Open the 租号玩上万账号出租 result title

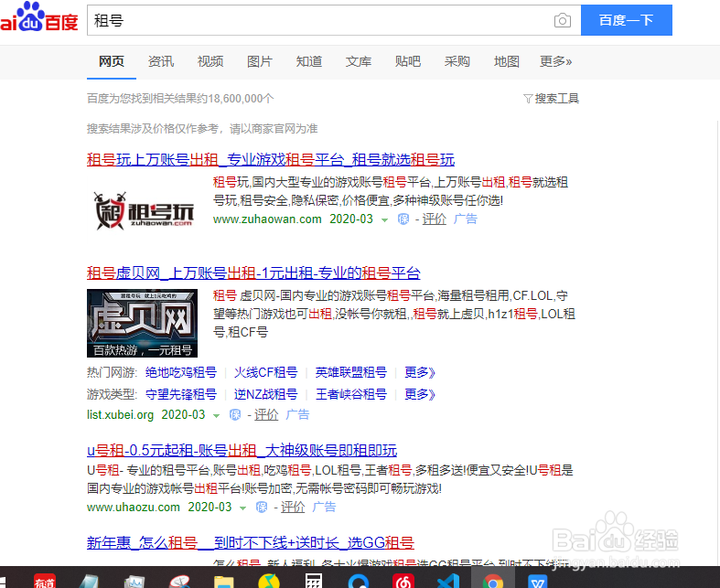[x=271, y=160]
